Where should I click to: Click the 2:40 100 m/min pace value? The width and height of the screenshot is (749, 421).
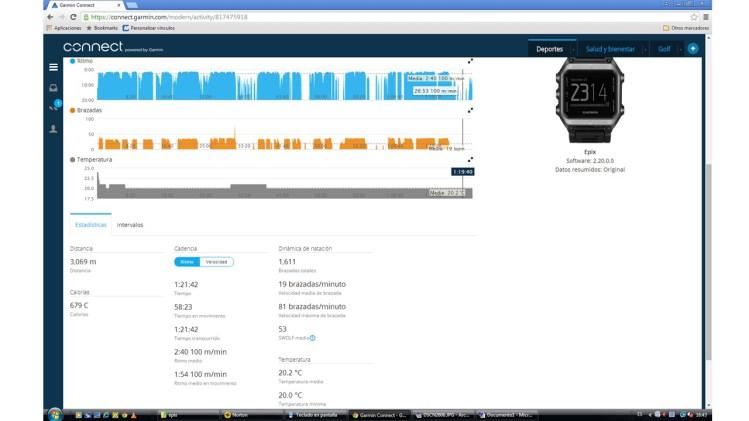click(x=201, y=352)
